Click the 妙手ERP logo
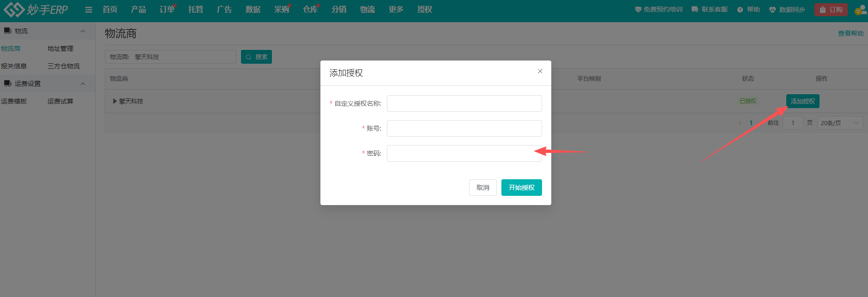The height and width of the screenshot is (297, 868). (x=36, y=9)
